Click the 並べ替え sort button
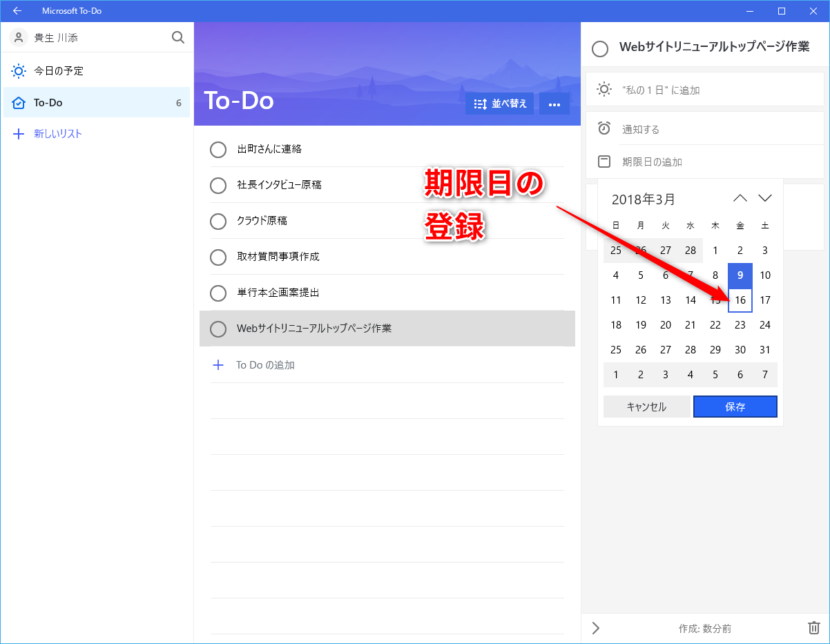The height and width of the screenshot is (644, 830). [500, 104]
